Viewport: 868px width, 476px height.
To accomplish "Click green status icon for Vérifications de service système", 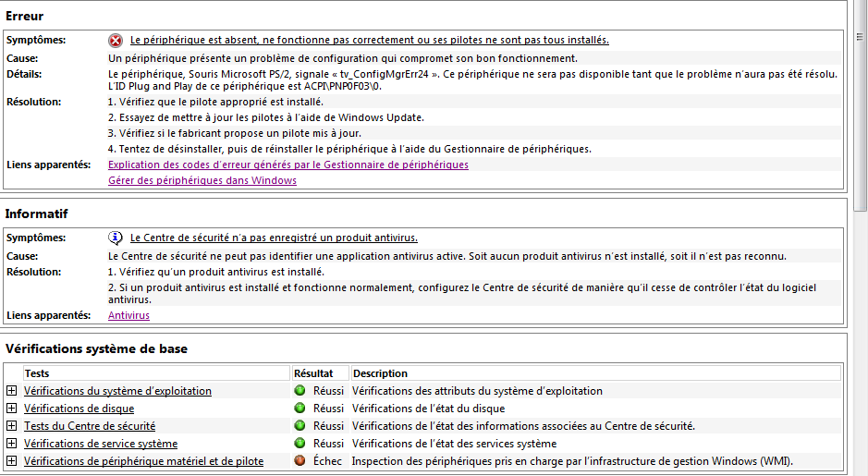I will [x=300, y=444].
